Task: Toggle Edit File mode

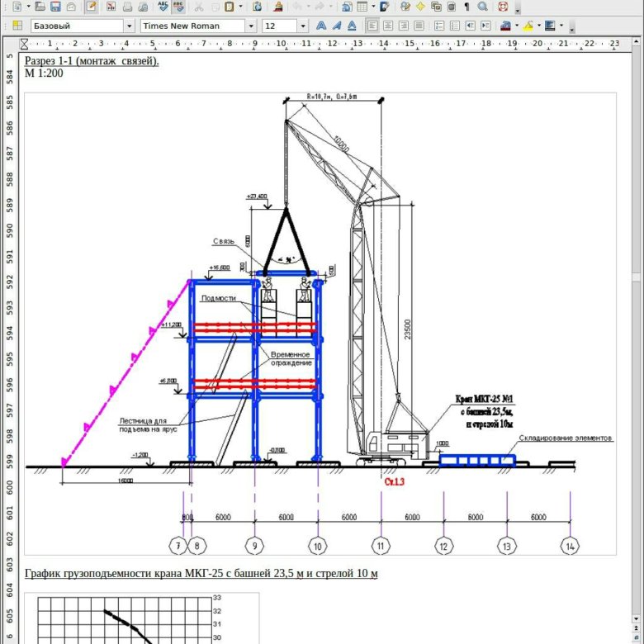Action: coord(91,7)
